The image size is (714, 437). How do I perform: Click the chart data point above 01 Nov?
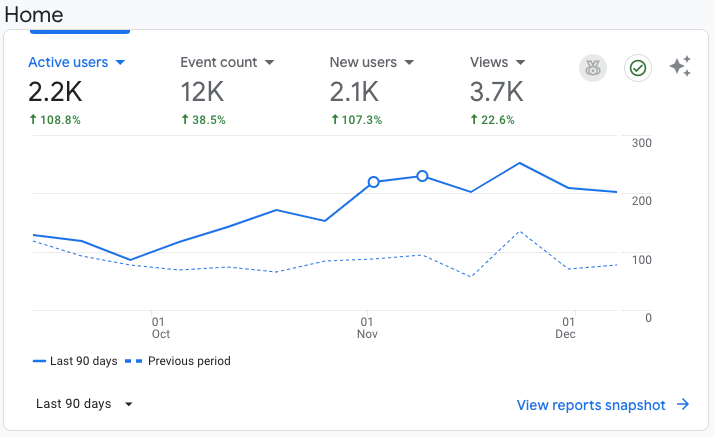click(x=374, y=182)
